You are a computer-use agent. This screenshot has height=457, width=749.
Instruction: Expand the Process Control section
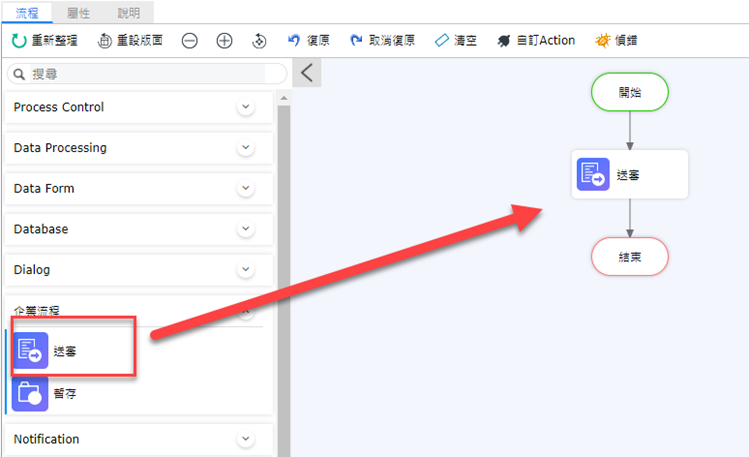(246, 108)
